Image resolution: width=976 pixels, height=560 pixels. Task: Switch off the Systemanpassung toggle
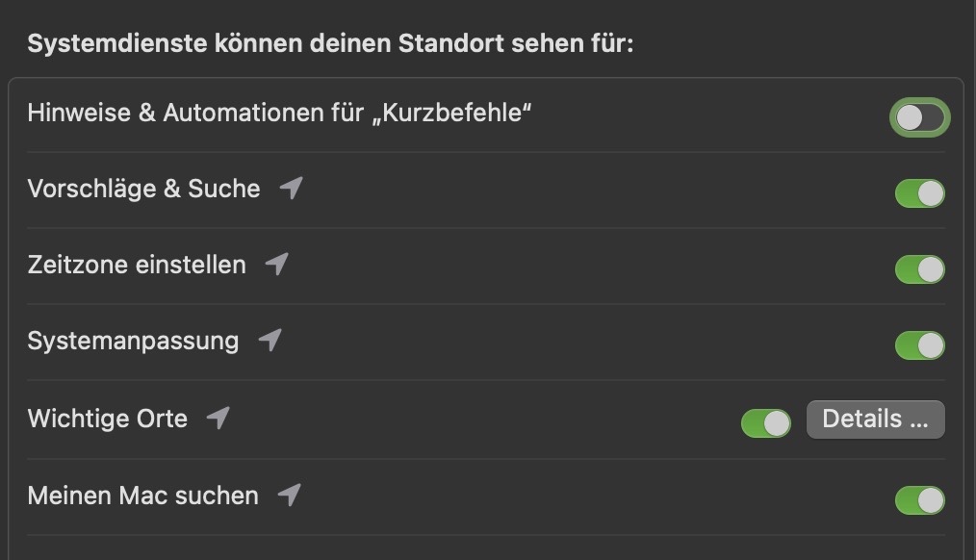[920, 345]
